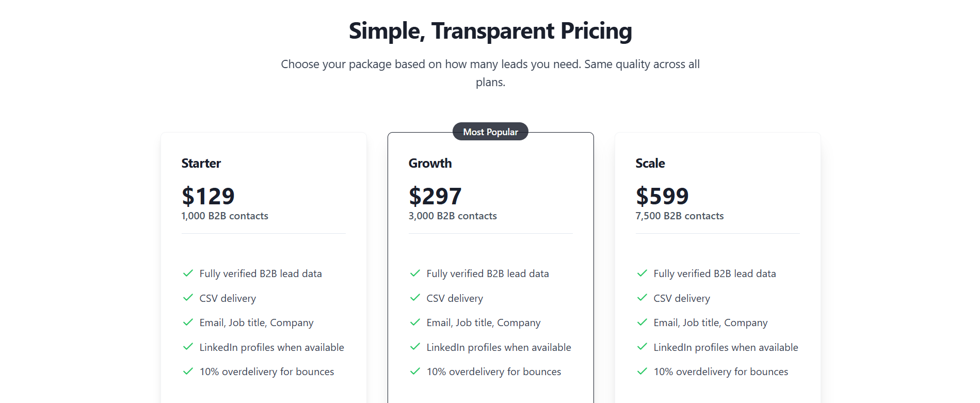The width and height of the screenshot is (980, 403).
Task: Select the Starter plan title
Action: coord(201,163)
